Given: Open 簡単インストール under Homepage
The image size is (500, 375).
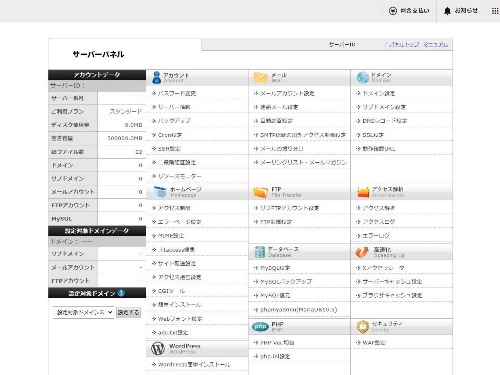Looking at the screenshot, I should point(179,304).
